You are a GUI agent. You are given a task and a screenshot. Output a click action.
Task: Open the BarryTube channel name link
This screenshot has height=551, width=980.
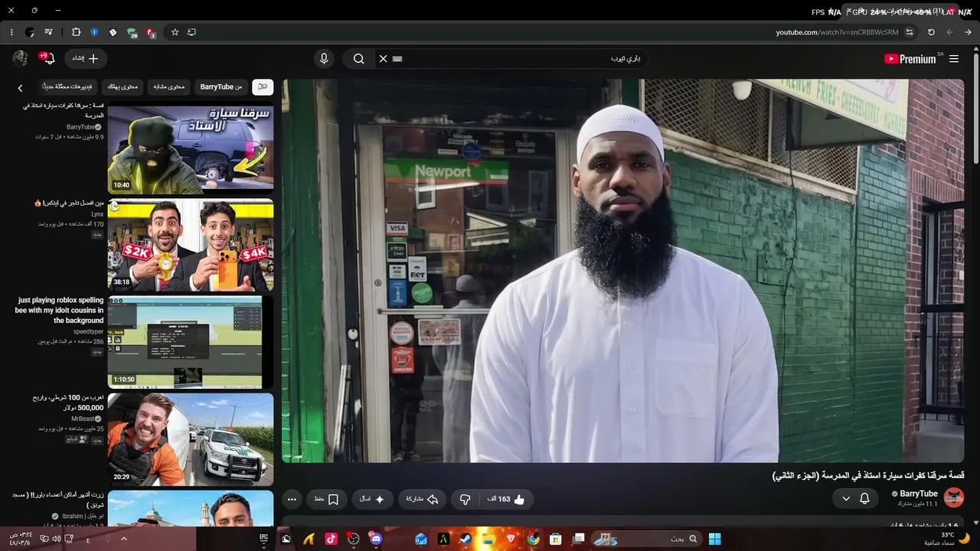[919, 494]
